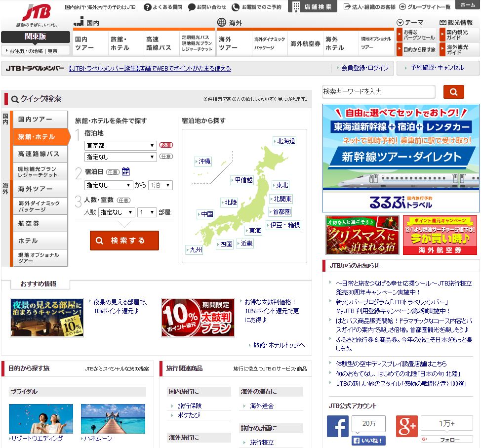This screenshot has height=448, width=481.
Task: Select 伊豆・箱根 on the Japan map
Action: (x=284, y=225)
